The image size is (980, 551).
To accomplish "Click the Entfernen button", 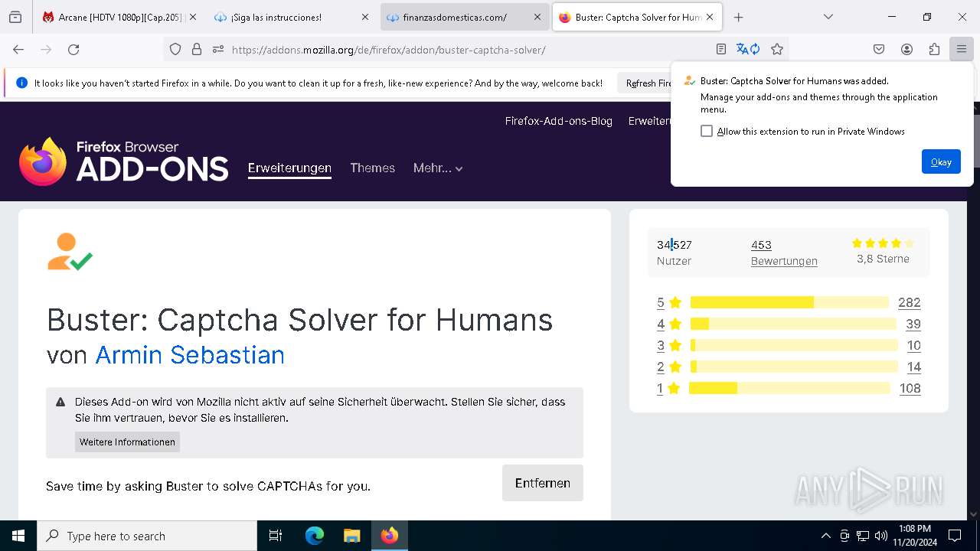I will point(543,483).
